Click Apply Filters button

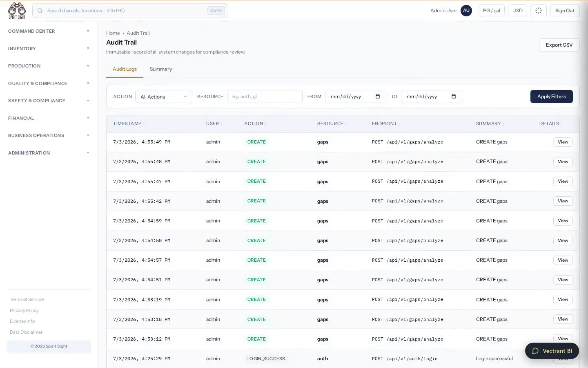pos(551,96)
